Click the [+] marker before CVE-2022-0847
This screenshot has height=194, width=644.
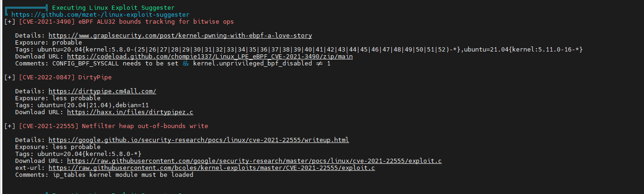[x=10, y=78]
